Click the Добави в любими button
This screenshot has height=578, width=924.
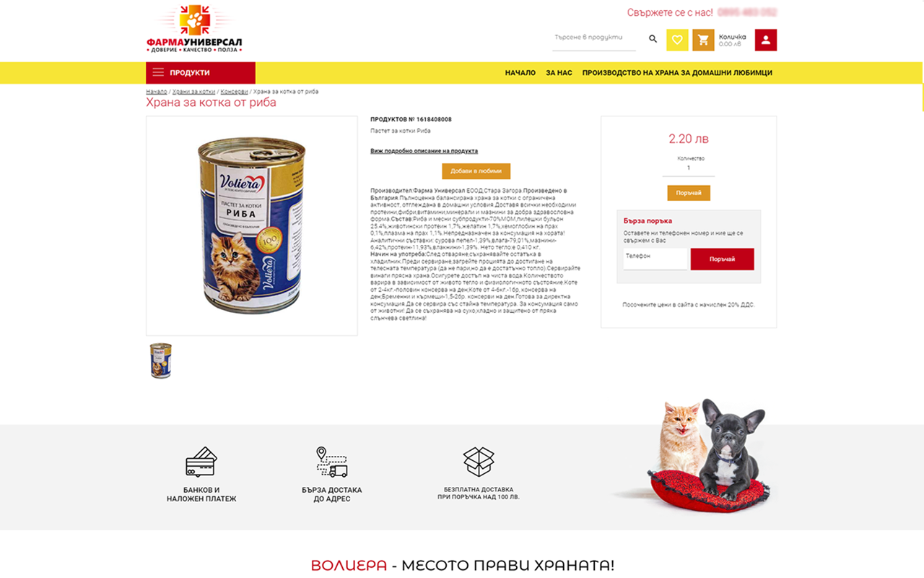[476, 171]
